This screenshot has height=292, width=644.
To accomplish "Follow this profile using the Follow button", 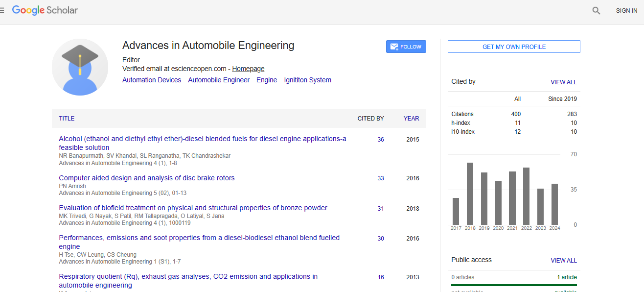I will (x=406, y=47).
